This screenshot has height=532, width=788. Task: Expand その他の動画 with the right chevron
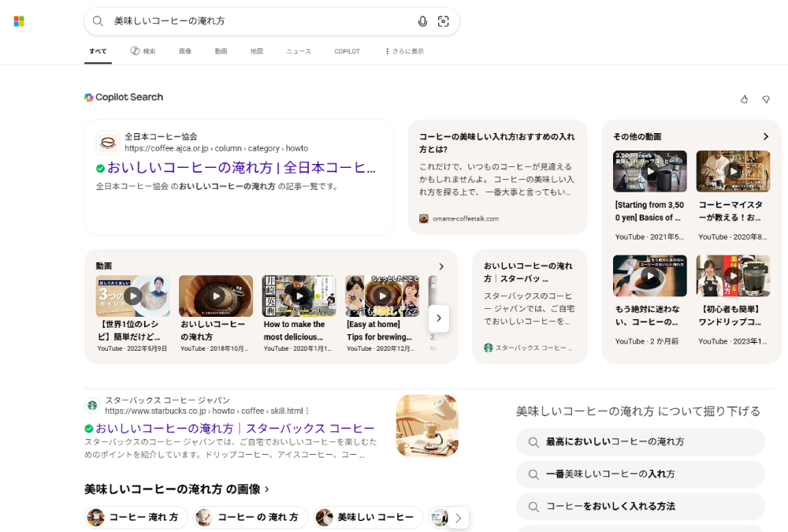click(765, 136)
